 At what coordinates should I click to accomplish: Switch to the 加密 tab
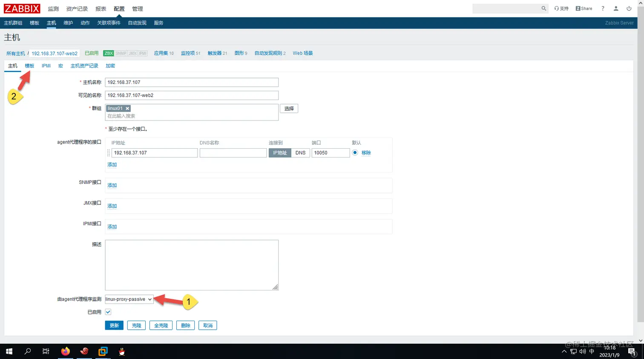110,66
